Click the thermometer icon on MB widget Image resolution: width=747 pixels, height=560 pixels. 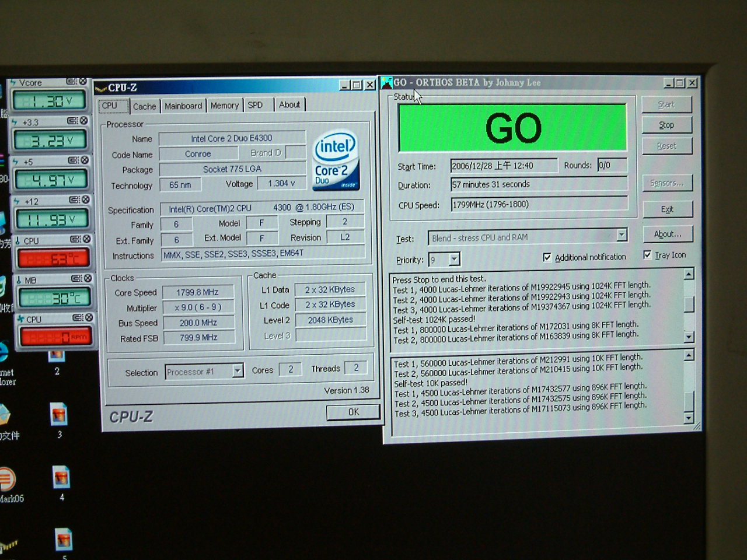point(19,280)
